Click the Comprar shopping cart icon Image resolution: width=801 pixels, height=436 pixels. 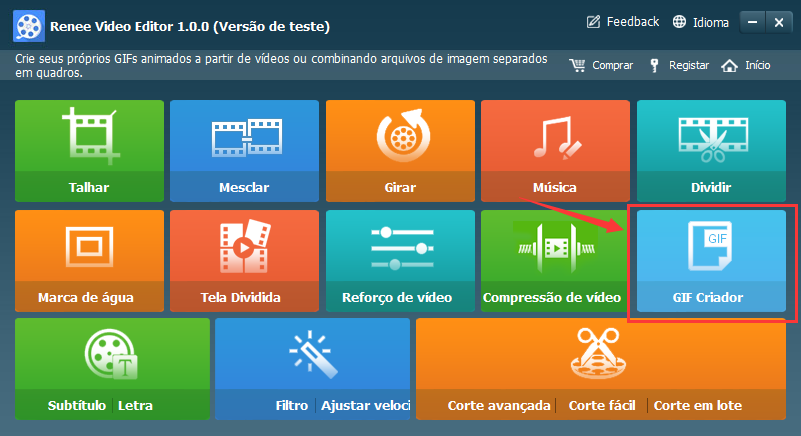pos(577,65)
